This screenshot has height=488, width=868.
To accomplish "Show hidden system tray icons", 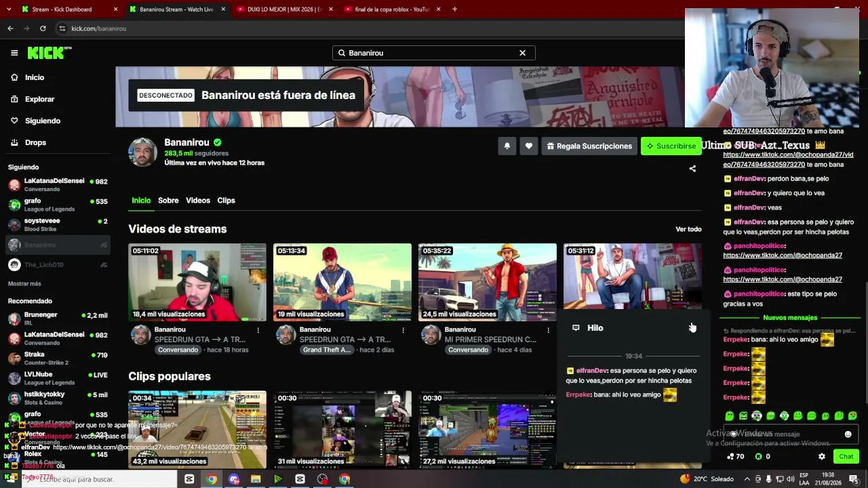I will tap(748, 479).
